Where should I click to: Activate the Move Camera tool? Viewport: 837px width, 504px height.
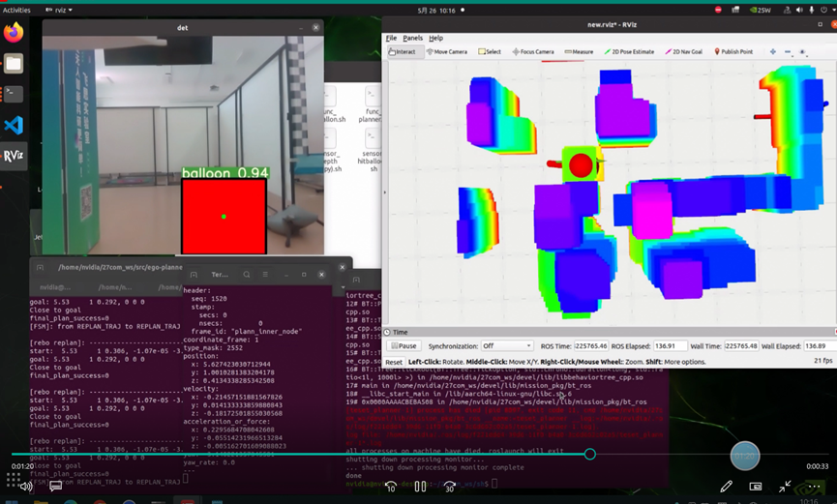pos(447,52)
